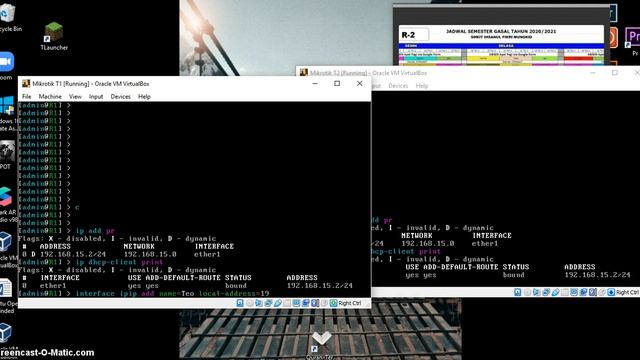Click the Mikrotik T1 window title text
640x360 pixels.
tap(91, 84)
